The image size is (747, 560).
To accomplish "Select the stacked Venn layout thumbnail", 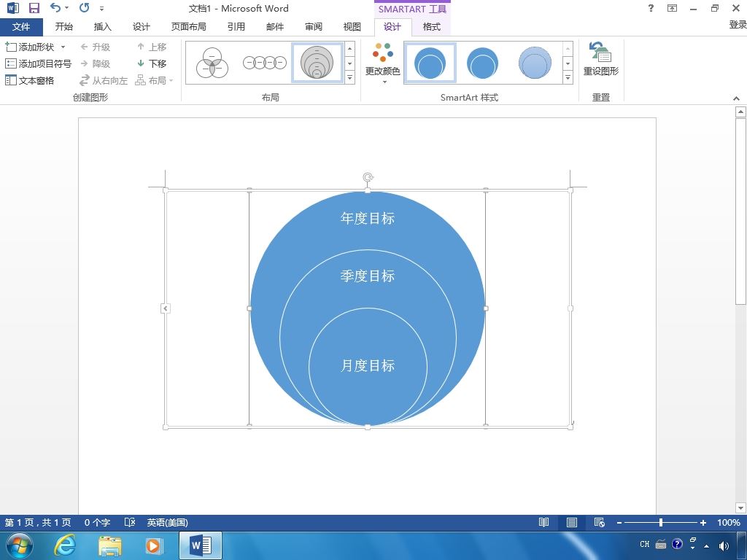I will 317,63.
